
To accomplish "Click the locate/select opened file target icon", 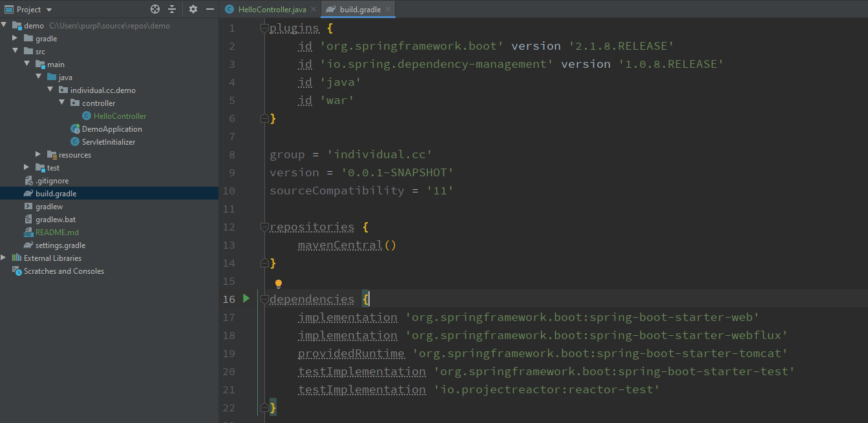I will pos(155,9).
